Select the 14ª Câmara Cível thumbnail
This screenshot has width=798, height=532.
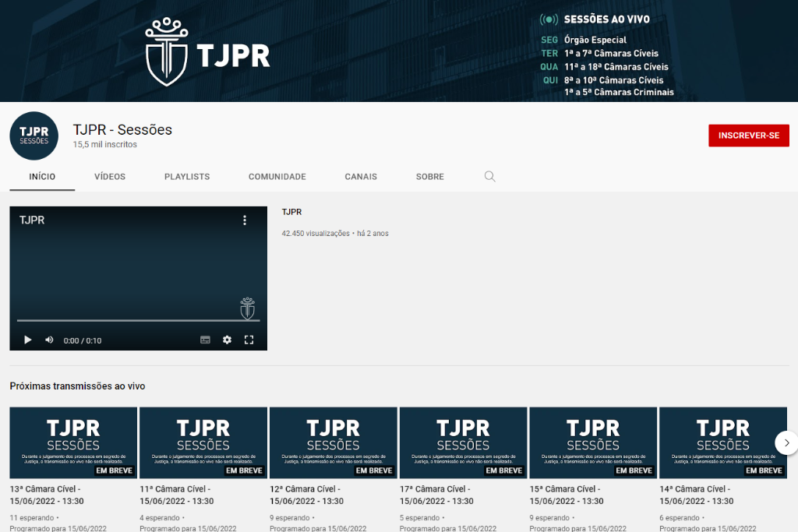point(723,442)
